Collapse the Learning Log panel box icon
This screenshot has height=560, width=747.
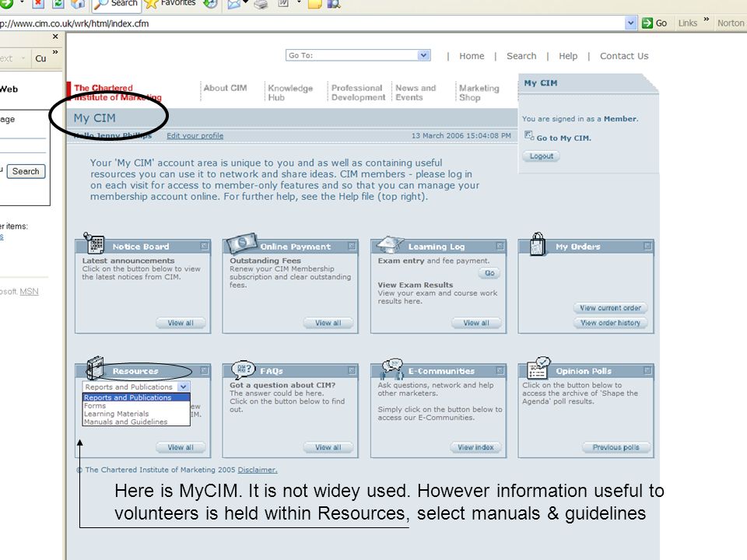(500, 247)
